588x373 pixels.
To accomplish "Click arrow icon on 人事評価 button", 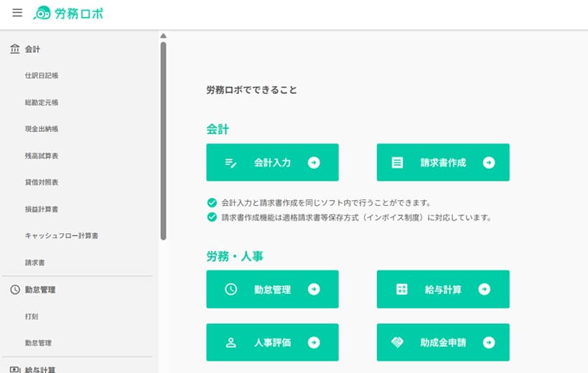I will pos(314,342).
